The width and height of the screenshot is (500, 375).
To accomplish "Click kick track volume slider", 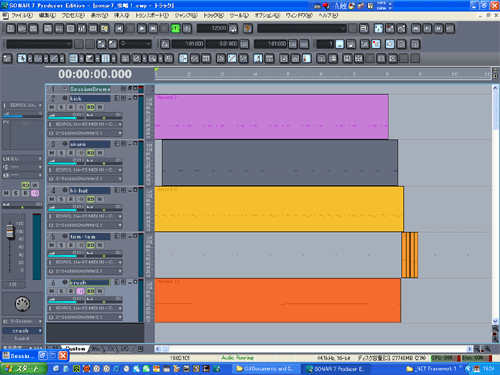I will (x=67, y=116).
